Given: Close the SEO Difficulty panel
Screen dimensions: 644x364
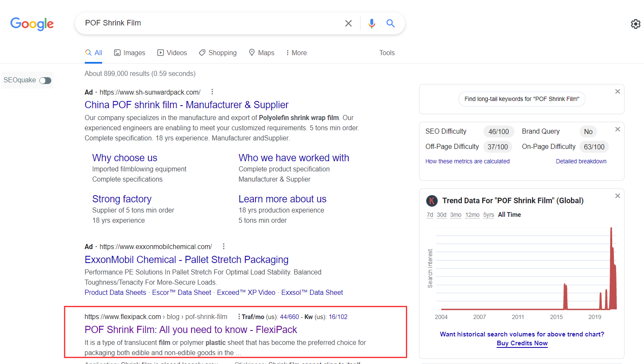Looking at the screenshot, I should 618,129.
